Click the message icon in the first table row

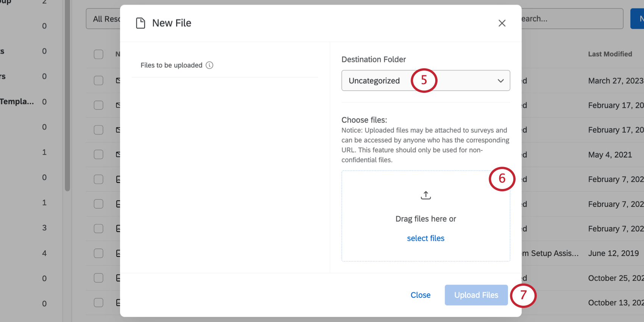click(x=118, y=81)
